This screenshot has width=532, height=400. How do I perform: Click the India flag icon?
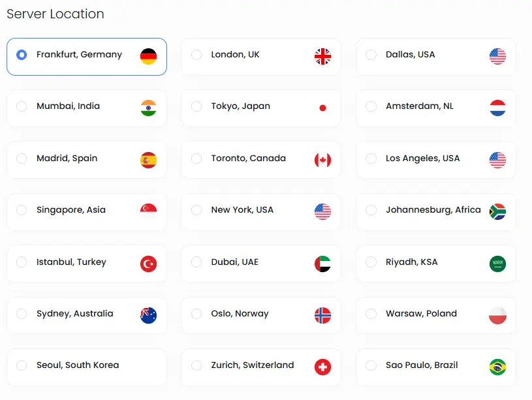coord(148,108)
